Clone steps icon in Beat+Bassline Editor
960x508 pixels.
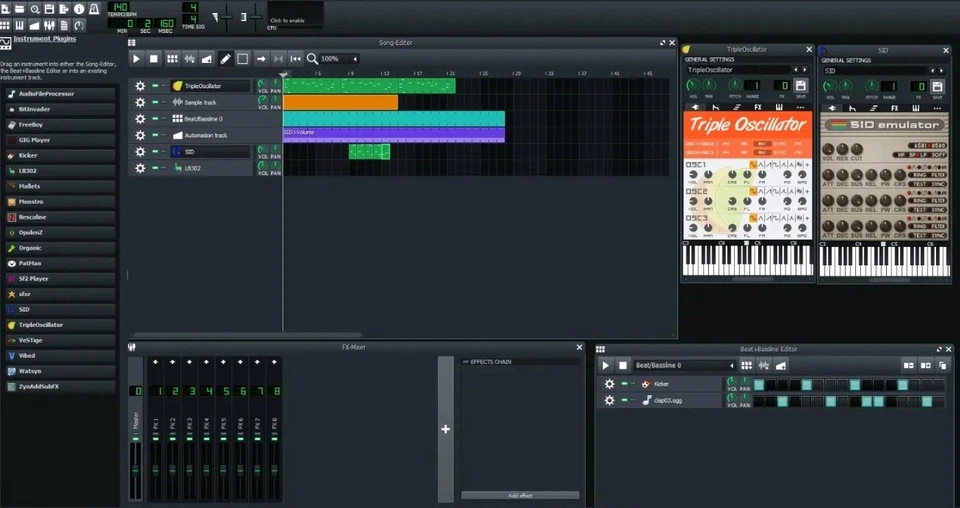(943, 365)
